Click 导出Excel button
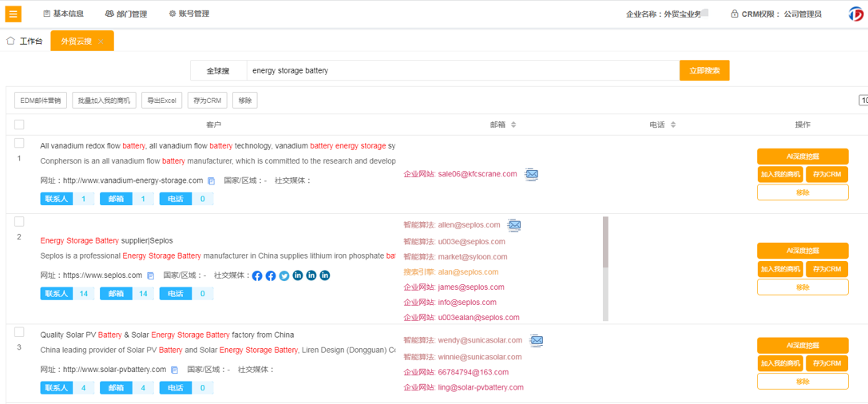This screenshot has width=868, height=404. [161, 101]
